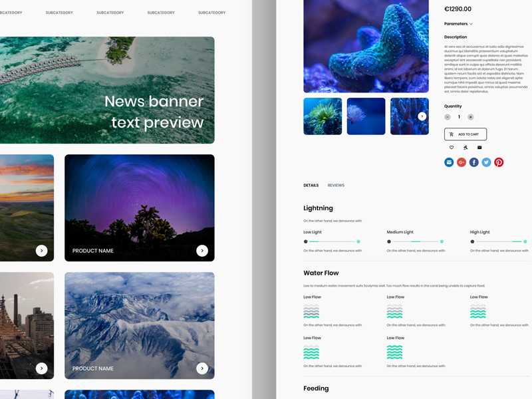Click the main blue coral product image
This screenshot has height=399, width=532.
[x=366, y=46]
